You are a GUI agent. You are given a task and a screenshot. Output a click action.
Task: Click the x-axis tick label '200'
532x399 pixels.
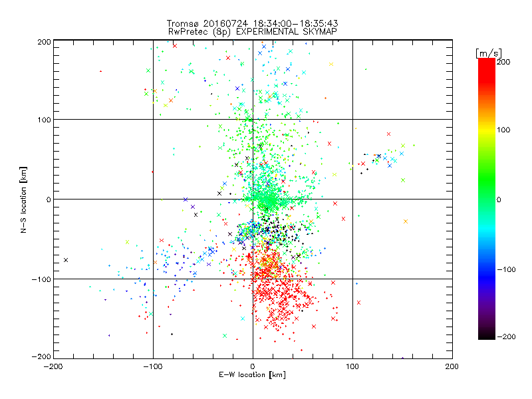click(452, 366)
